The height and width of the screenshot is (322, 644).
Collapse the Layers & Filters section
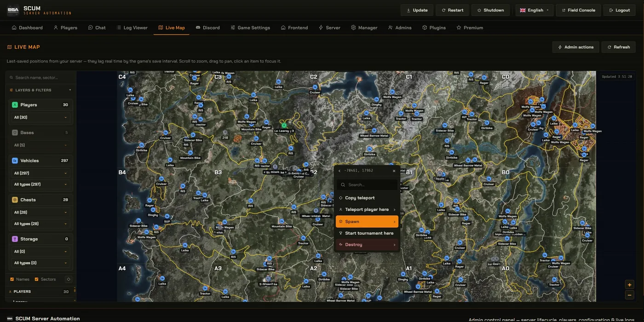pos(40,90)
